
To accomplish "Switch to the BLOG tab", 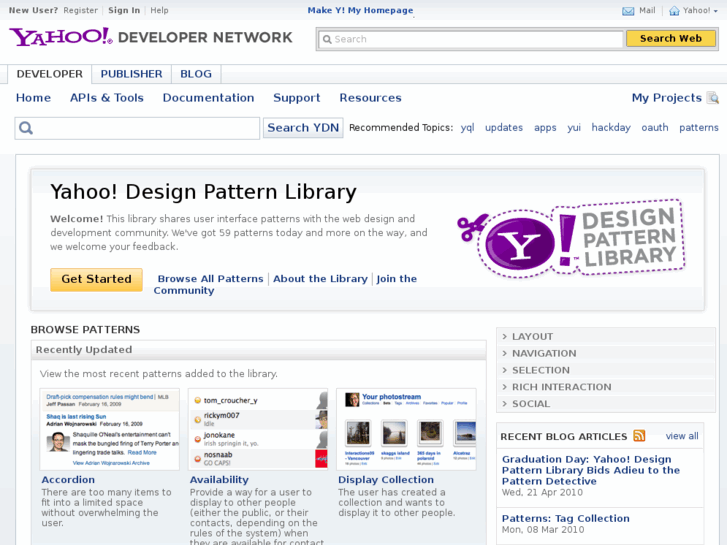I will 196,74.
